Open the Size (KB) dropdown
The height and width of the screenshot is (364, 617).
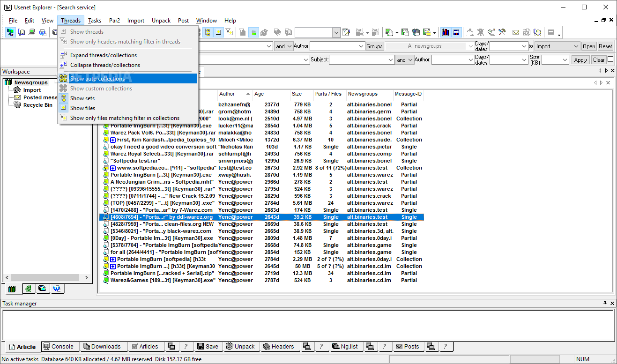565,59
